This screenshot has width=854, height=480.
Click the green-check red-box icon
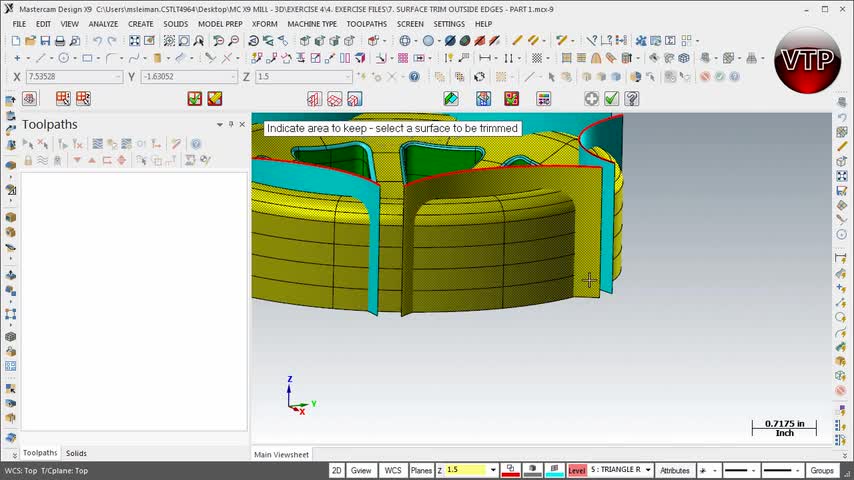pos(194,99)
